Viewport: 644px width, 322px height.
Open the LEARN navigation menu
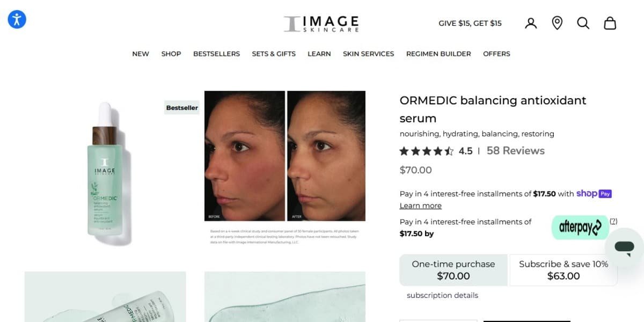(x=319, y=54)
